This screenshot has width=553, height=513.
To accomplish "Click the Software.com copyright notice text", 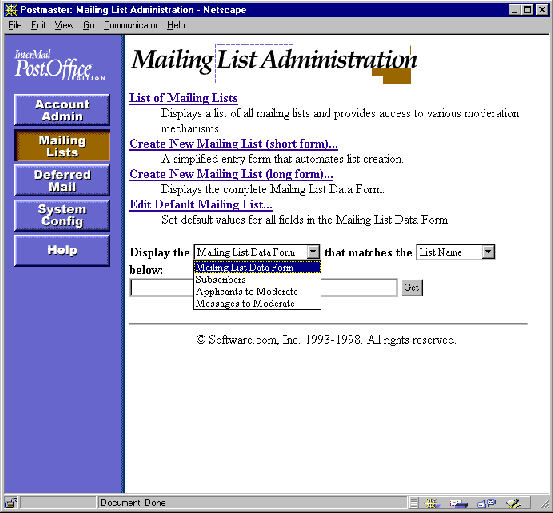I will [326, 340].
